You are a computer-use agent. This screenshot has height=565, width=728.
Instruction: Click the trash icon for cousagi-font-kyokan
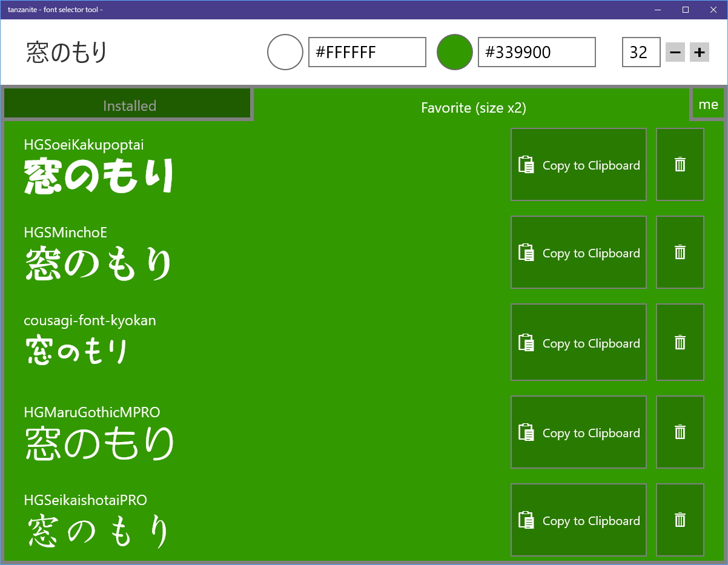point(680,342)
